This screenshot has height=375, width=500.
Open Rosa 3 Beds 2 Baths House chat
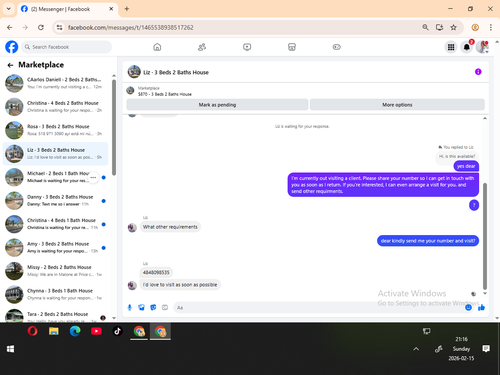(x=55, y=130)
